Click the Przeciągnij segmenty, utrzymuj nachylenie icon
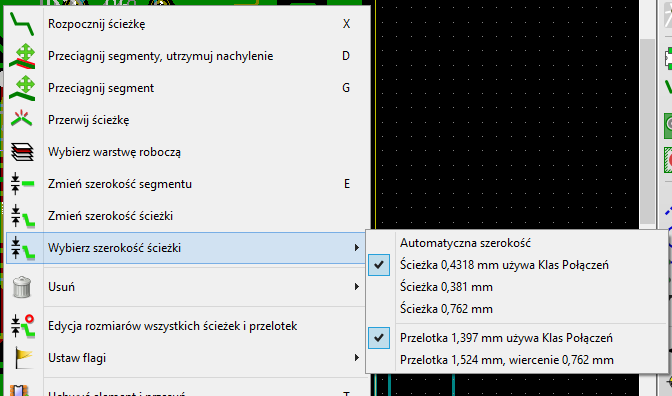The width and height of the screenshot is (672, 396). [22, 56]
